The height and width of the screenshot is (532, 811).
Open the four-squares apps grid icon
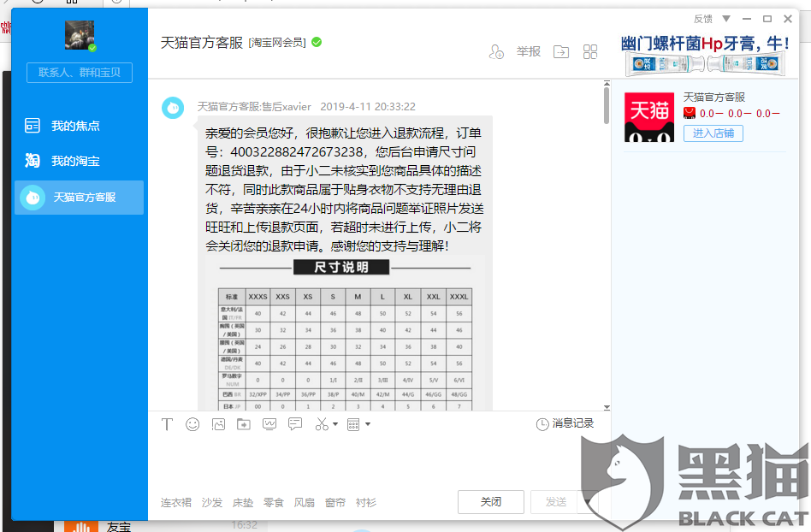[x=590, y=51]
